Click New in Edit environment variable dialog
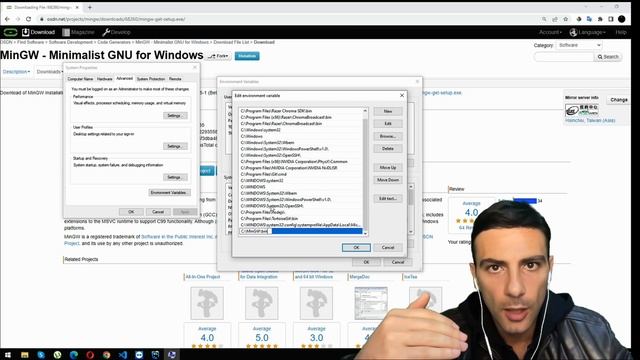The width and height of the screenshot is (640, 360). tap(388, 111)
